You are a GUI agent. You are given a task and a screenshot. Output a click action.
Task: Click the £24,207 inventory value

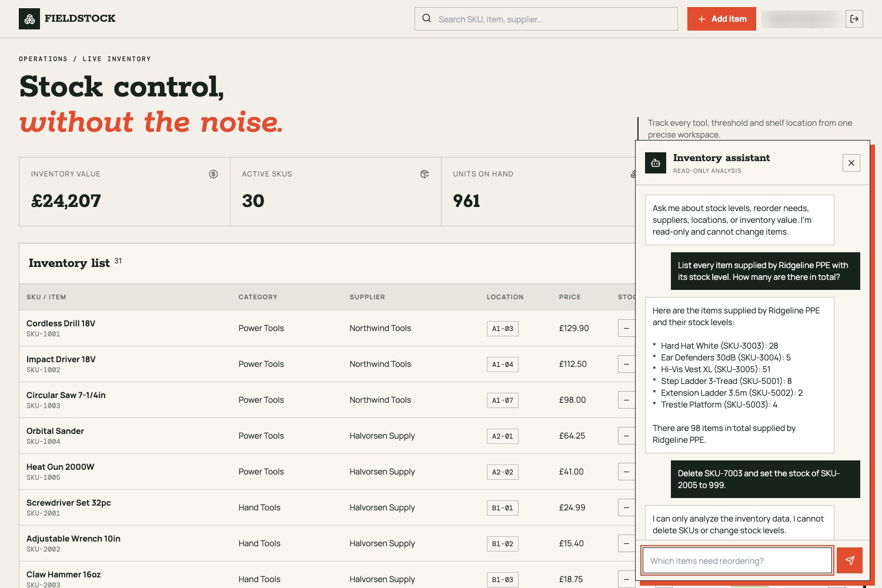[66, 201]
